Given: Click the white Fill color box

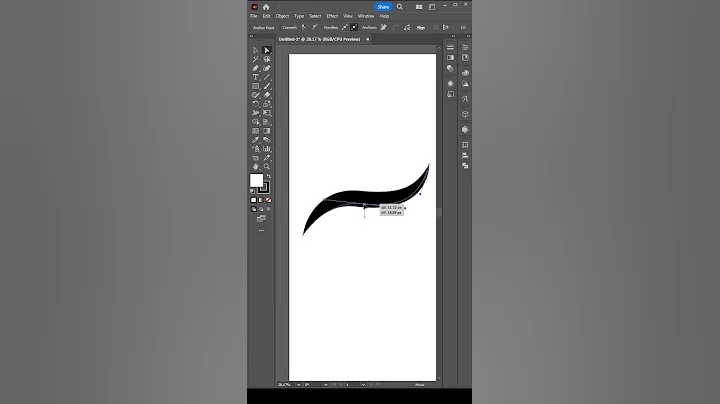Looking at the screenshot, I should coord(256,180).
